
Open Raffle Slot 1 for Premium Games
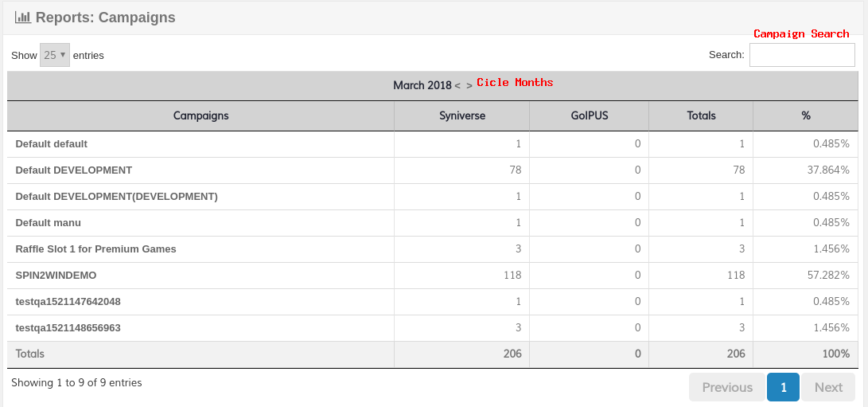click(95, 249)
